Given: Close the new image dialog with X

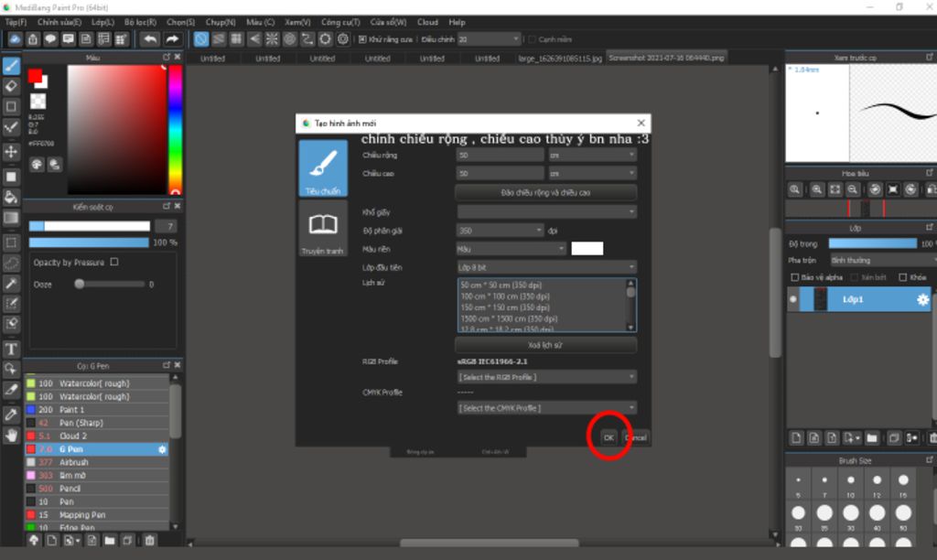Looking at the screenshot, I should coord(641,124).
